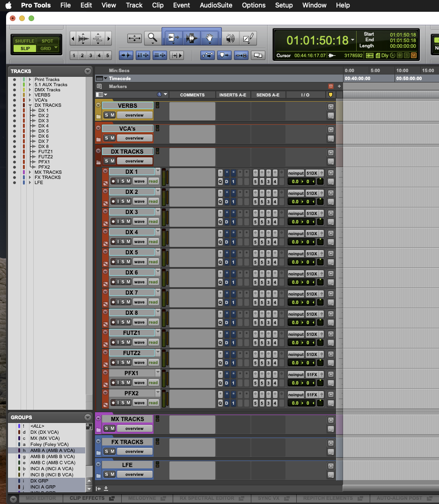This screenshot has width=439, height=504.
Task: Open DX 1 track comments icon
Action: (x=331, y=182)
